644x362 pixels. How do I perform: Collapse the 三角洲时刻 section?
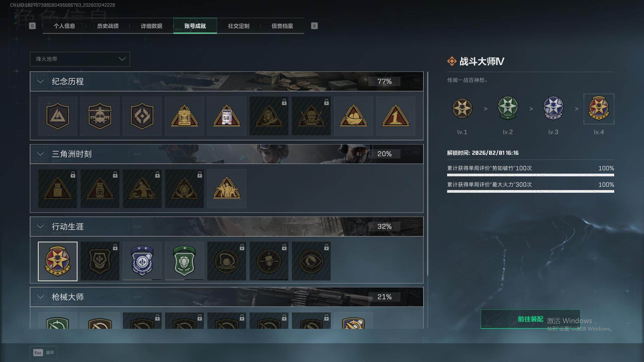(x=40, y=154)
